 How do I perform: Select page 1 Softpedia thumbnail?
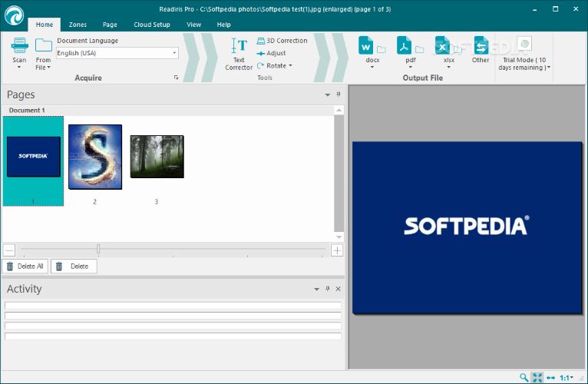pyautogui.click(x=33, y=157)
